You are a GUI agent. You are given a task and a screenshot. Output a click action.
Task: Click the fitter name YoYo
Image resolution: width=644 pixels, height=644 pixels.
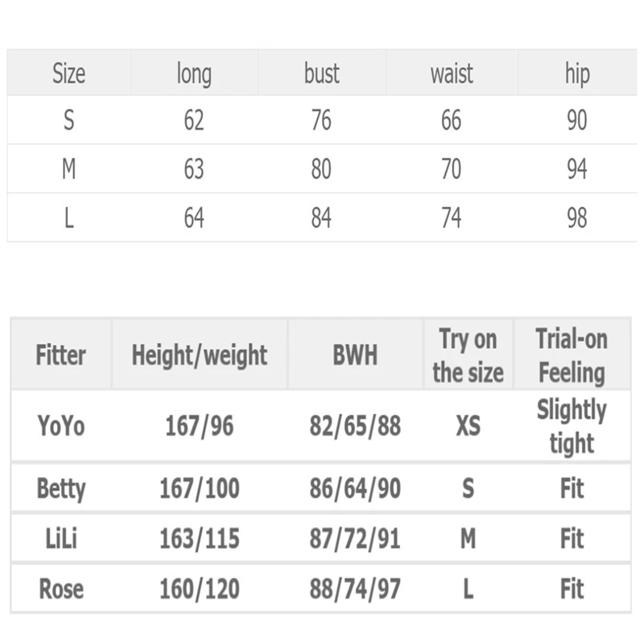point(60,426)
